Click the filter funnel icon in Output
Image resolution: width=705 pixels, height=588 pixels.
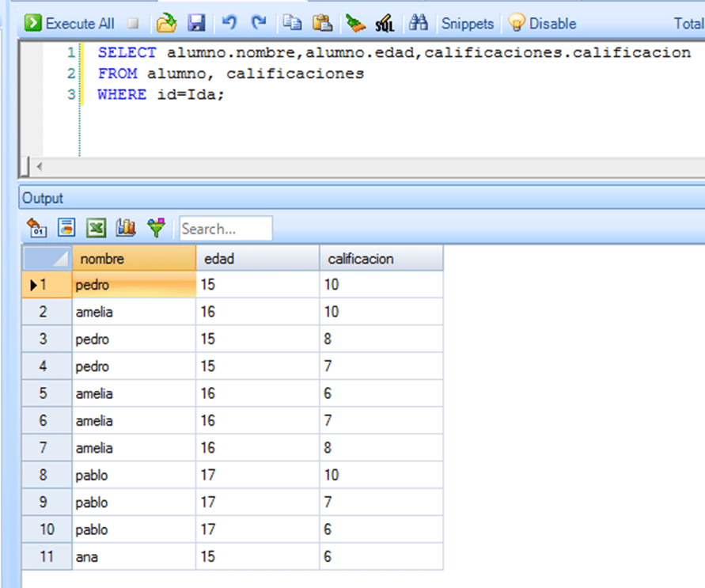(157, 229)
